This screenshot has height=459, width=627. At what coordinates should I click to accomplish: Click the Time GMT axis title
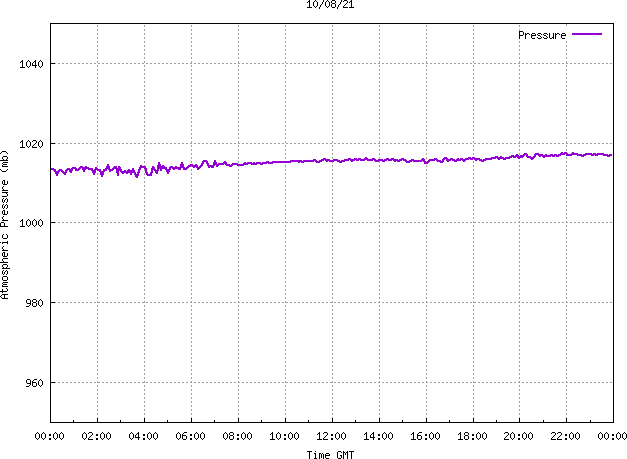point(330,455)
